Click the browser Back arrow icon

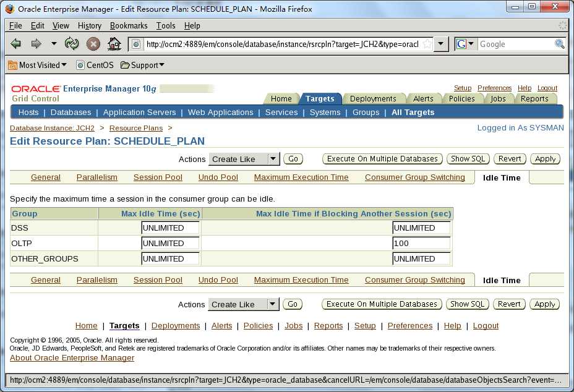coord(15,44)
